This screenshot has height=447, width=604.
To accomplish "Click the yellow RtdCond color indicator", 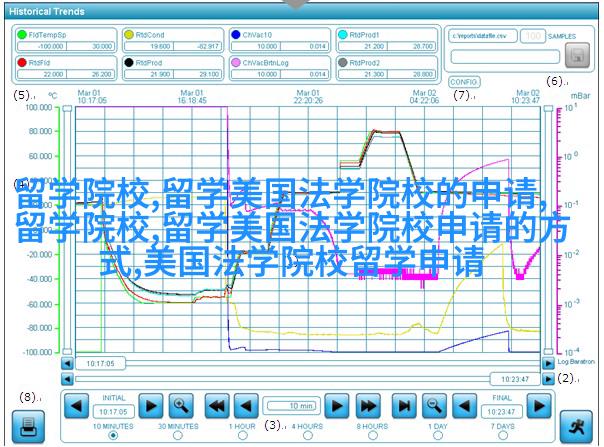I will (x=129, y=35).
